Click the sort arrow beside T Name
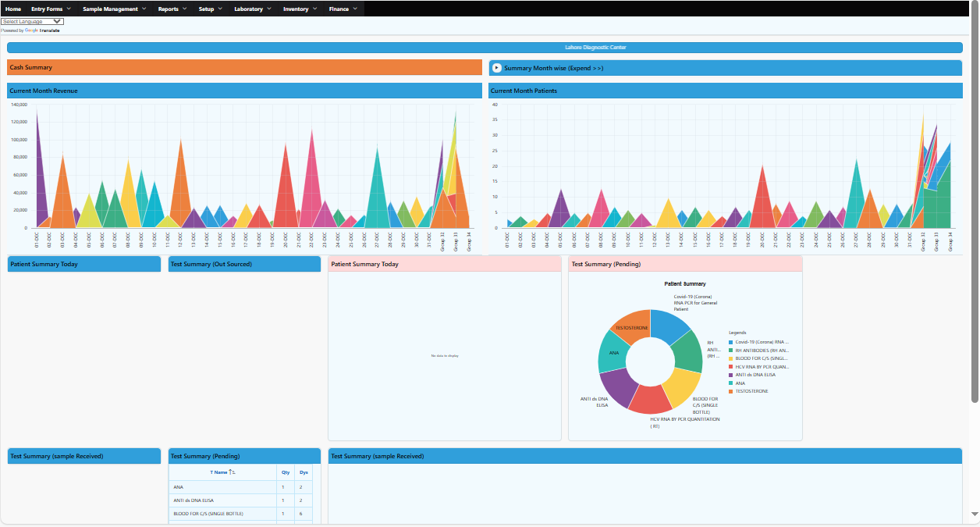The image size is (980, 527). tap(232, 472)
